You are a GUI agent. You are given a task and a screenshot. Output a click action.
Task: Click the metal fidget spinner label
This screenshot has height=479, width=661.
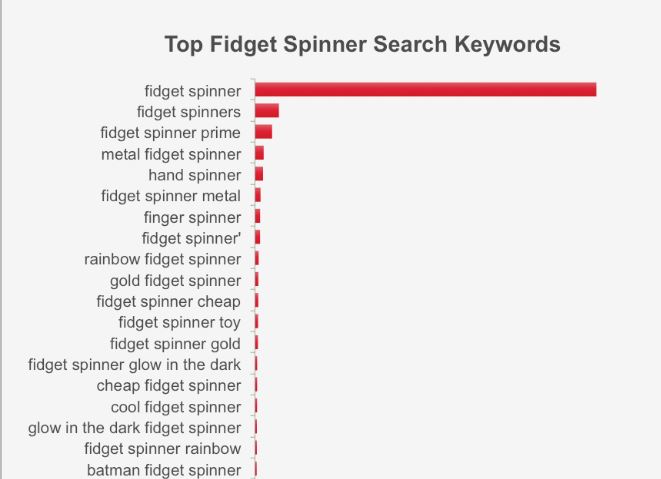[171, 154]
